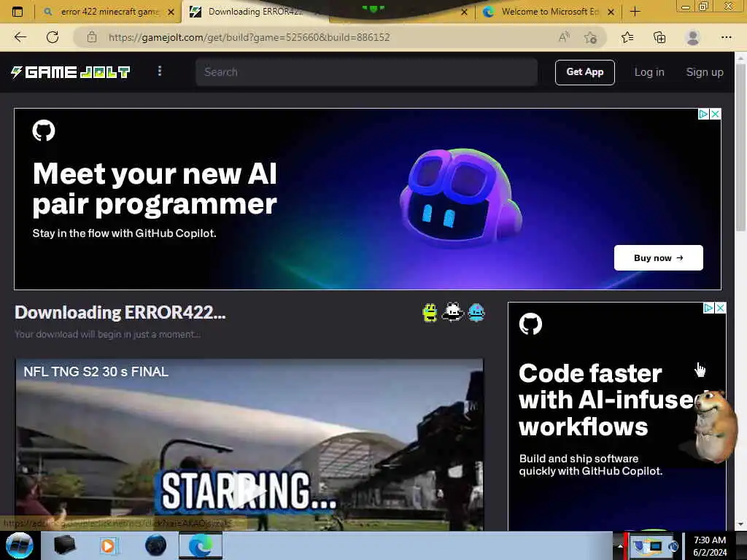
Task: Switch to the error 422 minecraft game tab
Action: tap(109, 12)
